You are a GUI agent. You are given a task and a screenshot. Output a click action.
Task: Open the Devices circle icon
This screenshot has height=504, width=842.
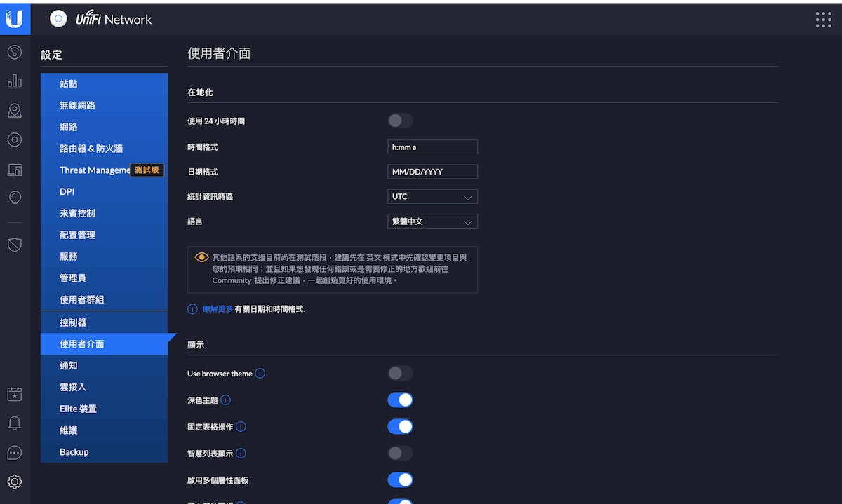(14, 139)
